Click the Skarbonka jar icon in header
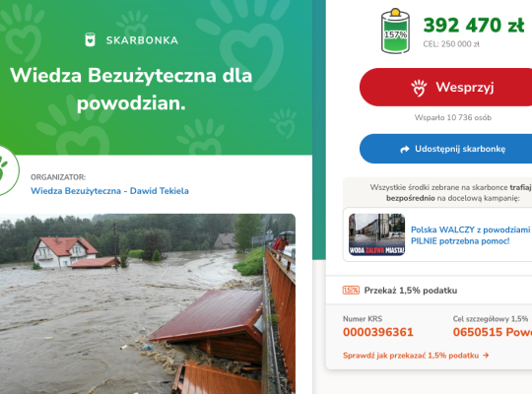This screenshot has width=532, height=394. coord(90,40)
